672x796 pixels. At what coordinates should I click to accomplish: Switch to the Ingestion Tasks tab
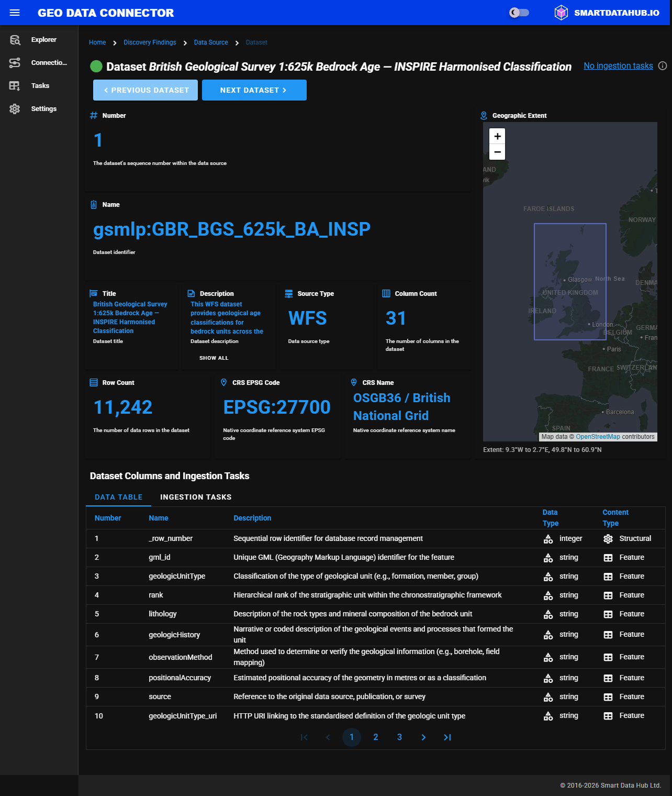[196, 497]
